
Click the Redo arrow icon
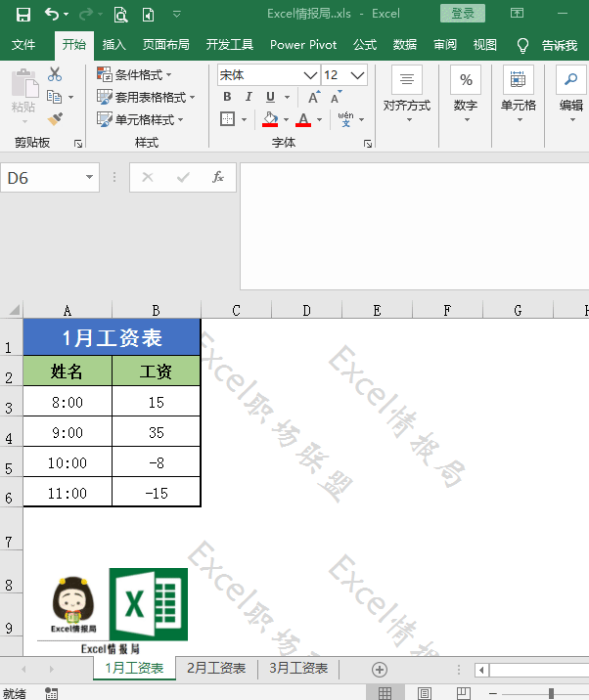pos(86,15)
